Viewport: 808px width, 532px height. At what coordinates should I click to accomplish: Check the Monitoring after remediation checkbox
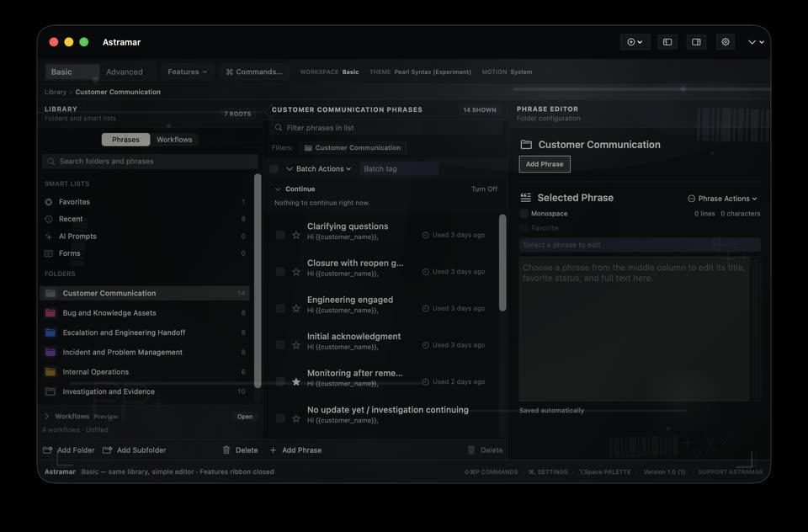(280, 382)
